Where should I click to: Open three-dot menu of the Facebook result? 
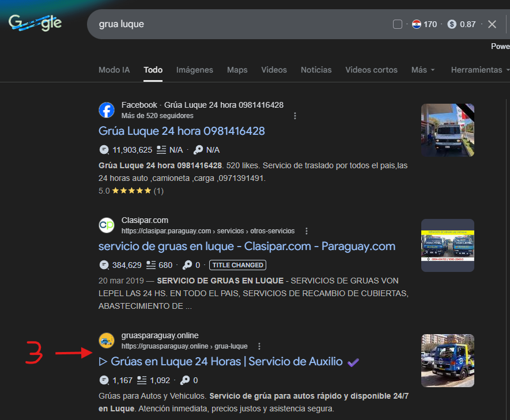click(295, 116)
